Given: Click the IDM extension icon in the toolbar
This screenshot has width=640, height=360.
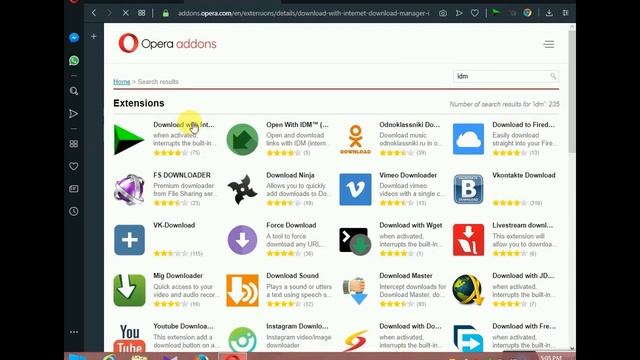Looking at the screenshot, I should pos(496,13).
